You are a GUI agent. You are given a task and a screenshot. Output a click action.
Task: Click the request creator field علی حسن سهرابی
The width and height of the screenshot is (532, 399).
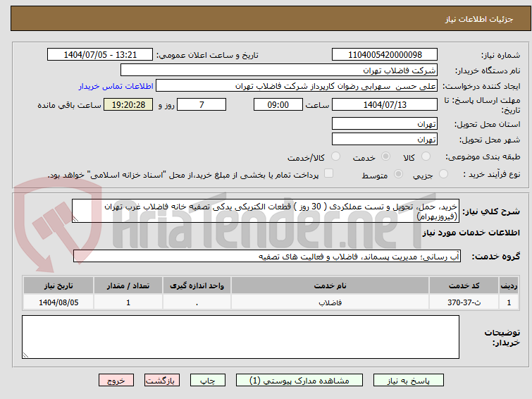pos(297,86)
